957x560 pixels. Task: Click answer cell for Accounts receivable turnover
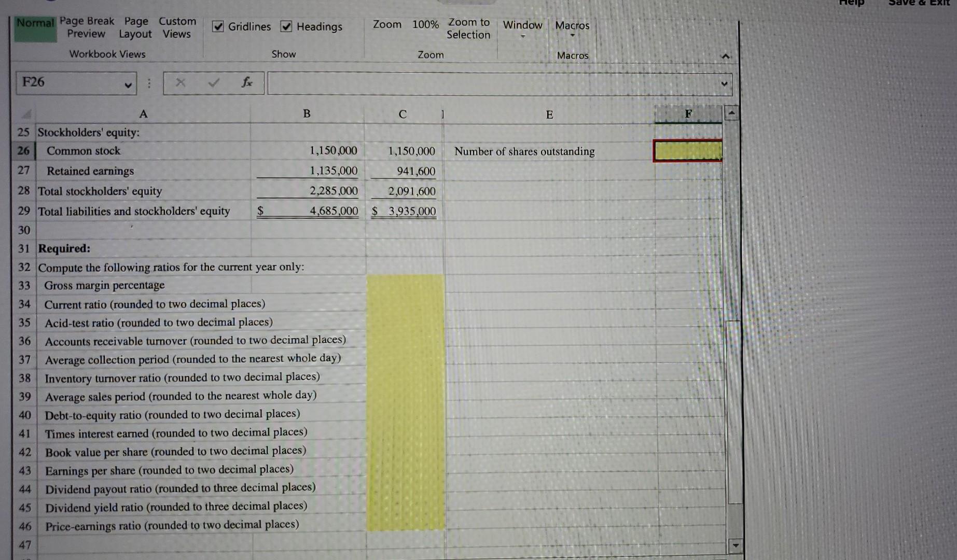pos(405,341)
